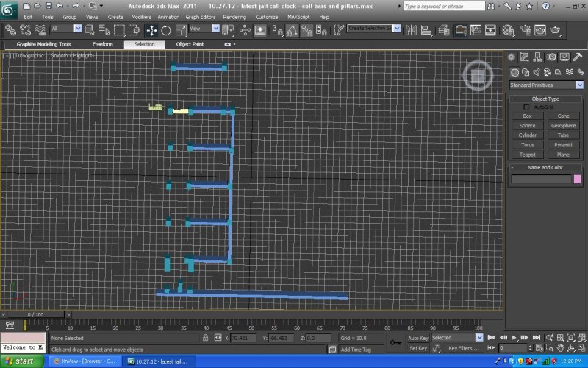
Task: Open the Edit menu
Action: [x=28, y=17]
